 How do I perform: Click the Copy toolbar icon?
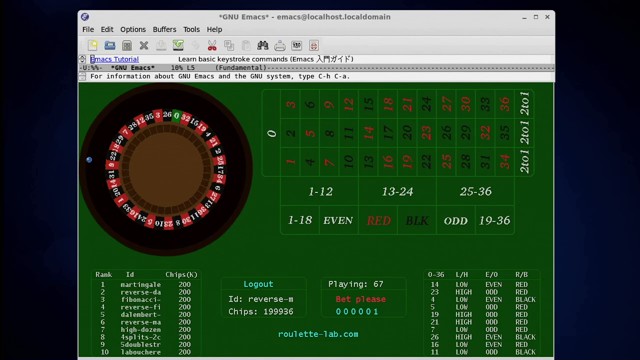[229, 45]
